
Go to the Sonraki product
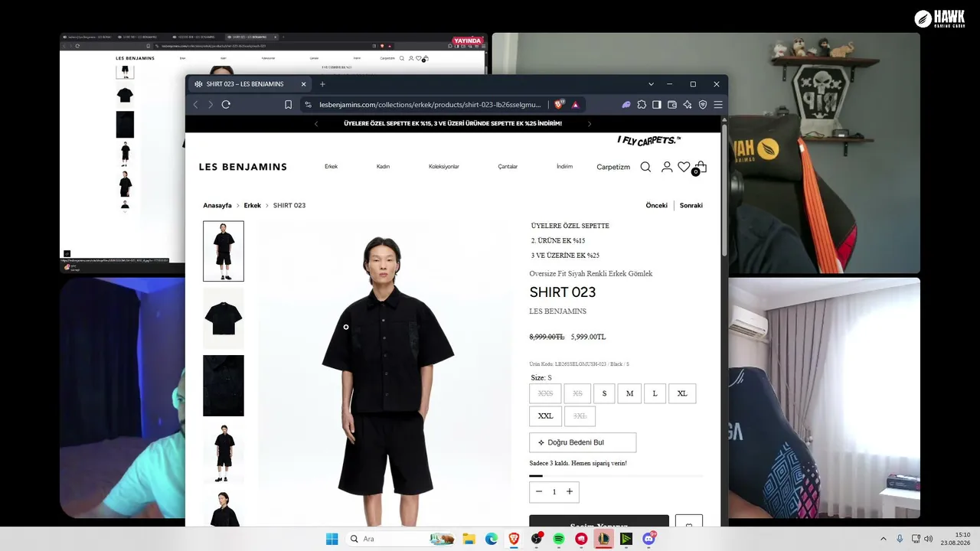pyautogui.click(x=691, y=205)
